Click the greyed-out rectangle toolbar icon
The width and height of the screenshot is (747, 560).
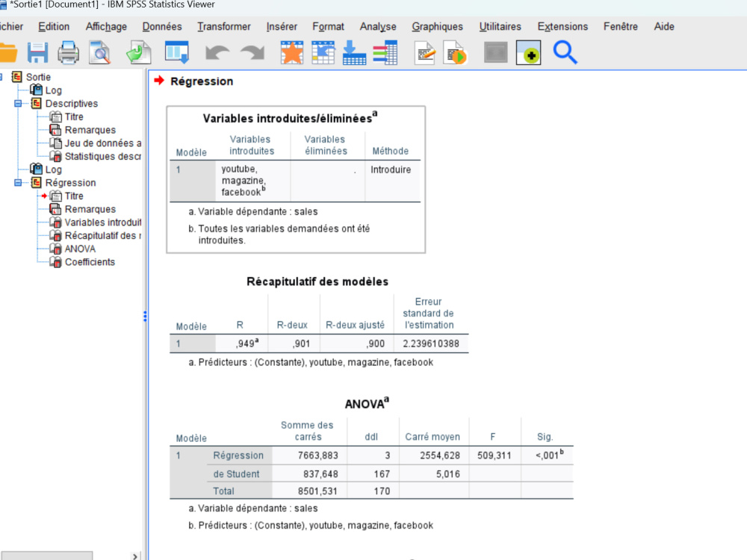[x=495, y=52]
